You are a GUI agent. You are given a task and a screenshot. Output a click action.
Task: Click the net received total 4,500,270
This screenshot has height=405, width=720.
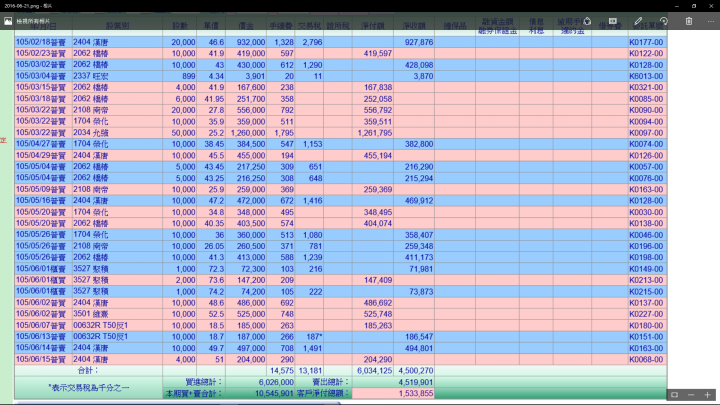pos(416,371)
